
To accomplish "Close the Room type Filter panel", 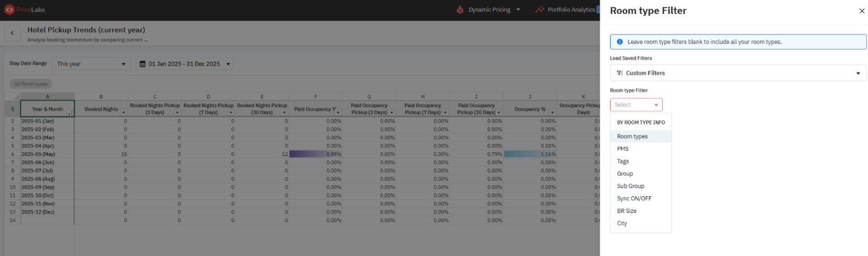I will (862, 11).
